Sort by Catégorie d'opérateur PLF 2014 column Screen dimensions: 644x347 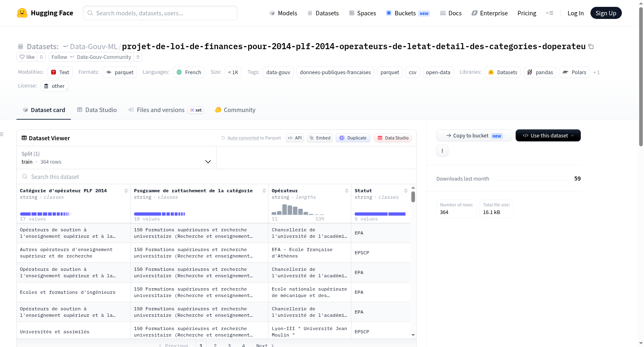[x=126, y=191]
